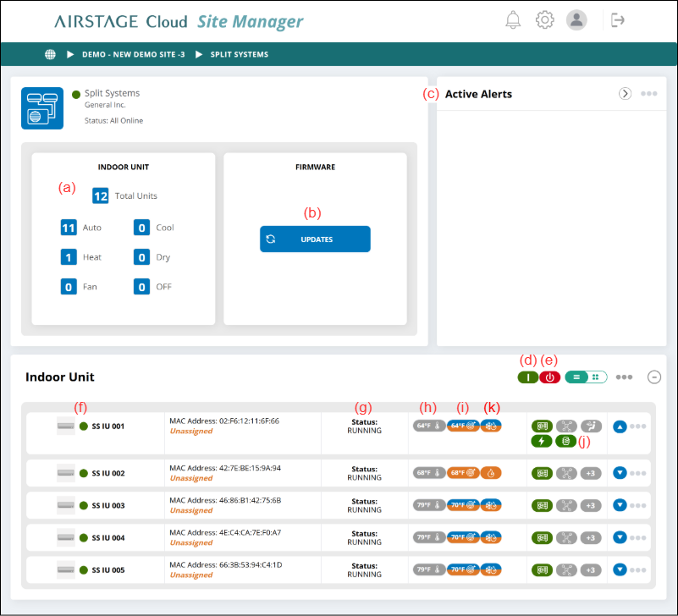Open the +3 more icons badge for SS IU 004
678x616 pixels.
pyautogui.click(x=591, y=537)
